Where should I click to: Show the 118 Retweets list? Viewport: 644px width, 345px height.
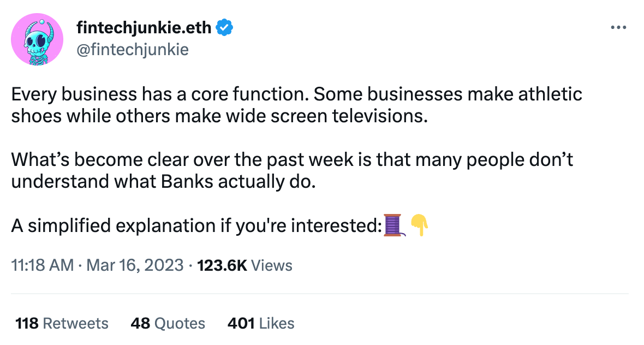coord(62,324)
